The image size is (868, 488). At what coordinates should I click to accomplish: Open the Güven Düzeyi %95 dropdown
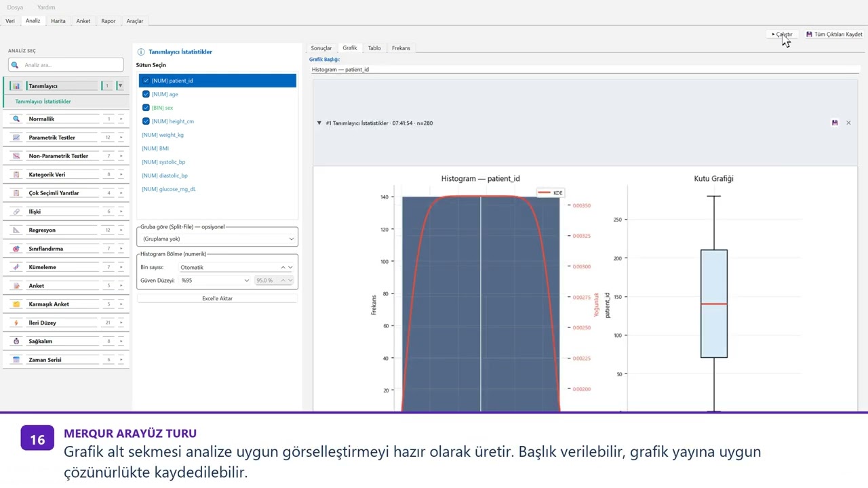(x=216, y=281)
